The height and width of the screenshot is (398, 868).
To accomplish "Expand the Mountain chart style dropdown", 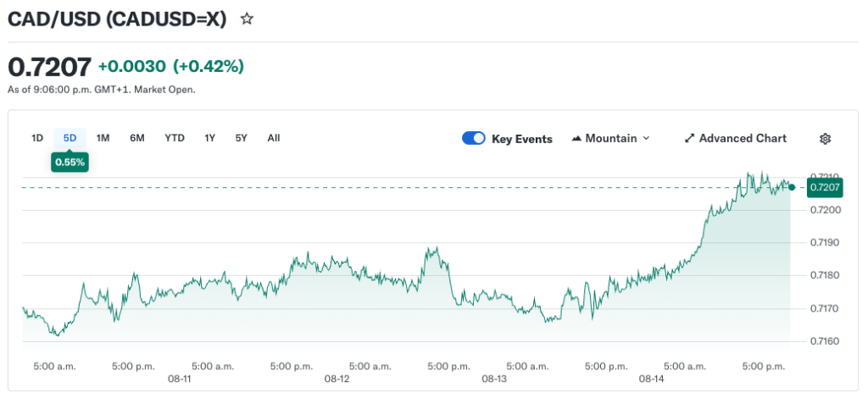I will [610, 138].
